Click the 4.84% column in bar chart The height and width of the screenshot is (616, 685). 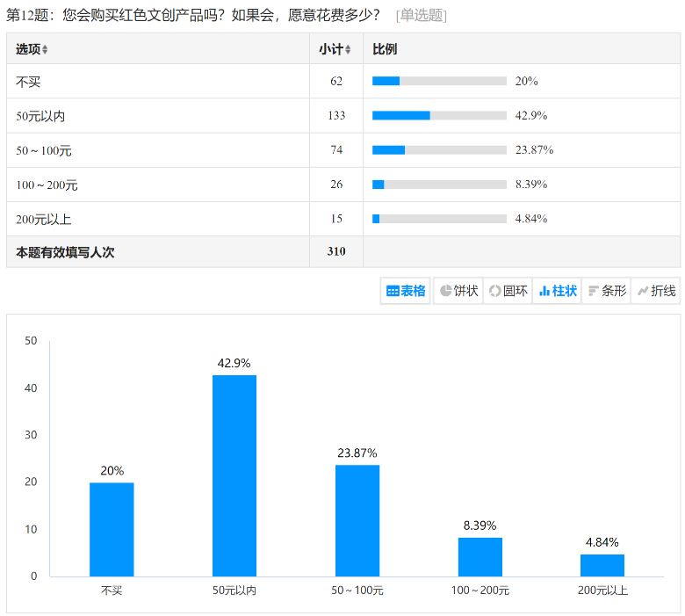point(602,565)
